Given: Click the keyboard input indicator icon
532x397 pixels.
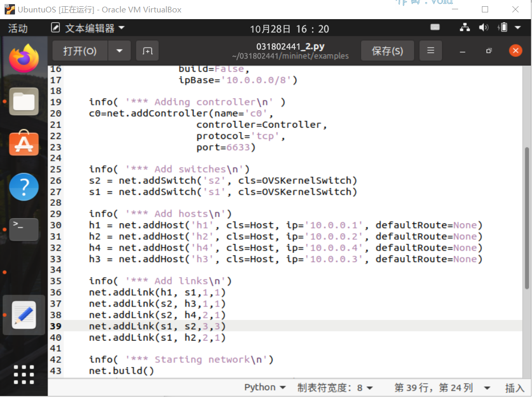Looking at the screenshot, I should coord(435,27).
